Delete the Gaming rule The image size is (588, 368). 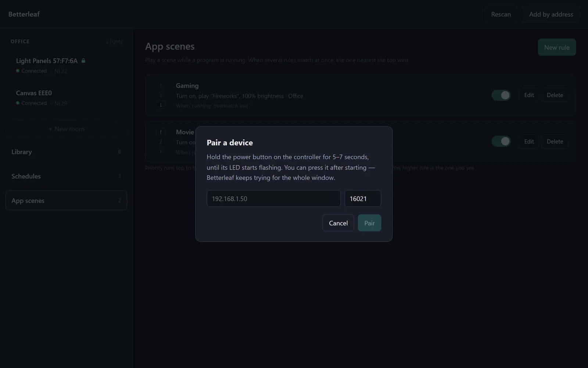[555, 95]
